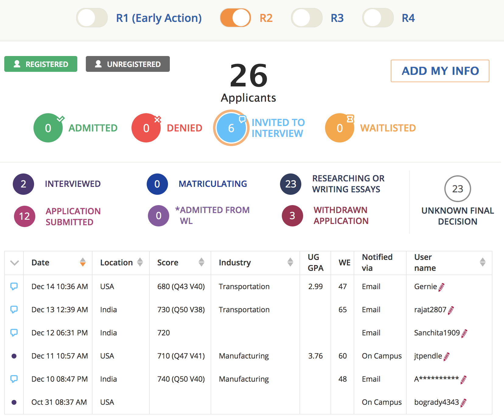Click the pencil edit icon beside Gernie
This screenshot has width=504, height=420.
coord(441,287)
